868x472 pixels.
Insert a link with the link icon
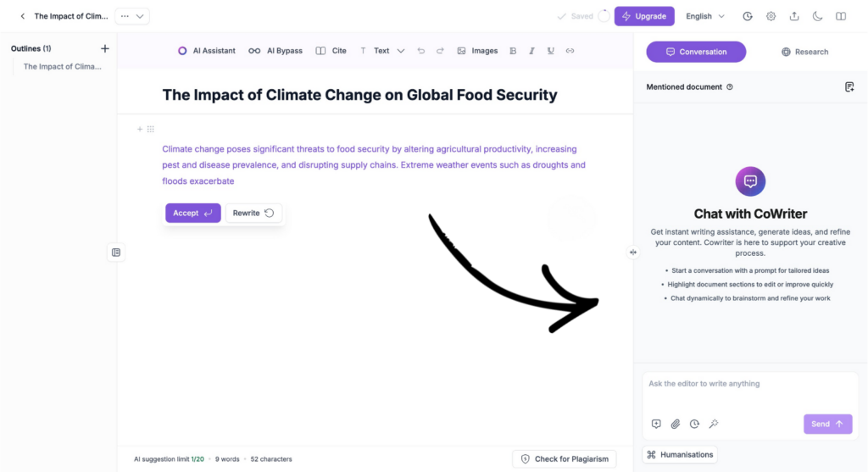pyautogui.click(x=570, y=51)
